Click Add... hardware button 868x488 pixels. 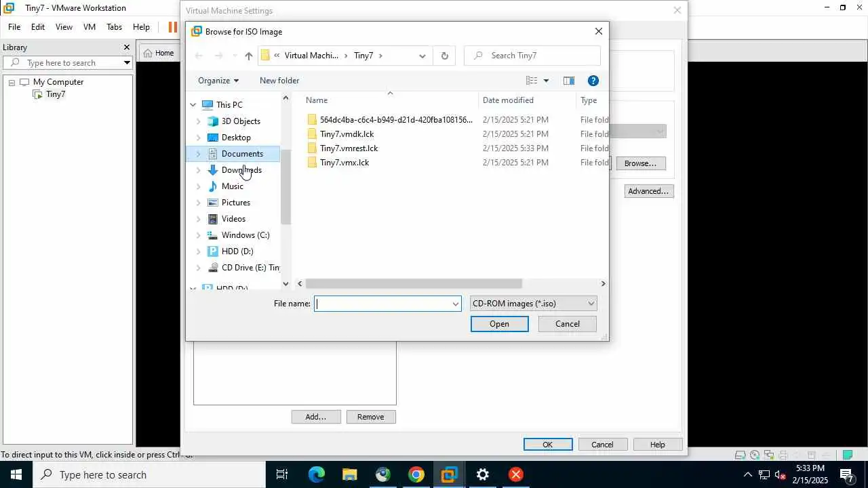point(316,417)
